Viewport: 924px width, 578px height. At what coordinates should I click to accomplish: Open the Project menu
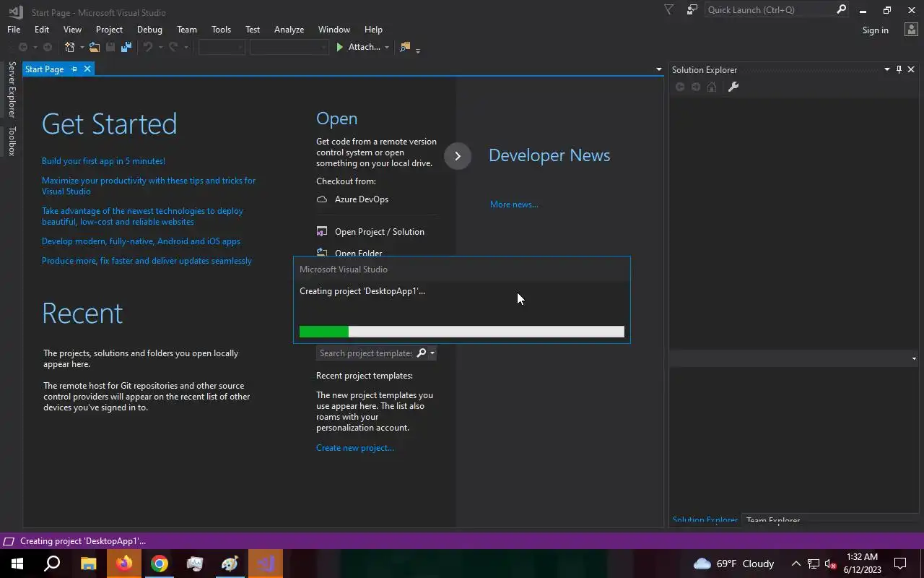tap(109, 30)
